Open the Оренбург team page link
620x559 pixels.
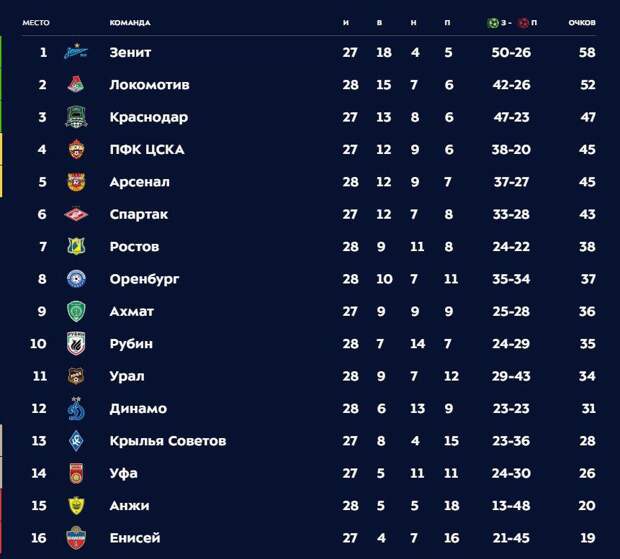pyautogui.click(x=144, y=280)
